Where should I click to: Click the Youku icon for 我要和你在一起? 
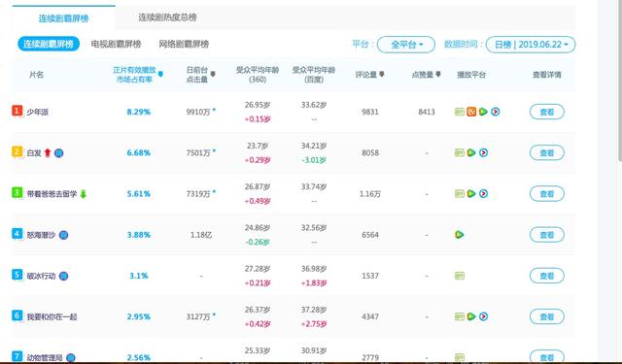click(x=483, y=316)
